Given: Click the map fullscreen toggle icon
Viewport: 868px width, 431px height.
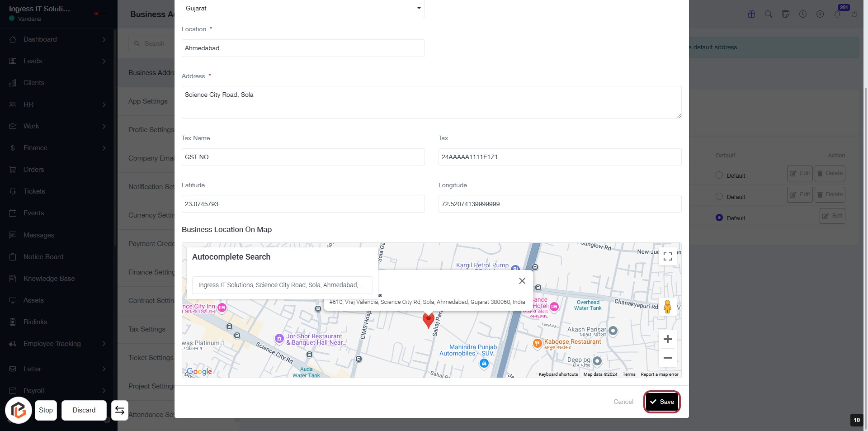Looking at the screenshot, I should pyautogui.click(x=667, y=257).
